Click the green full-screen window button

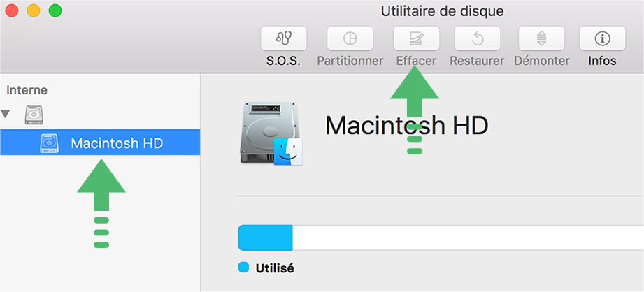click(55, 10)
